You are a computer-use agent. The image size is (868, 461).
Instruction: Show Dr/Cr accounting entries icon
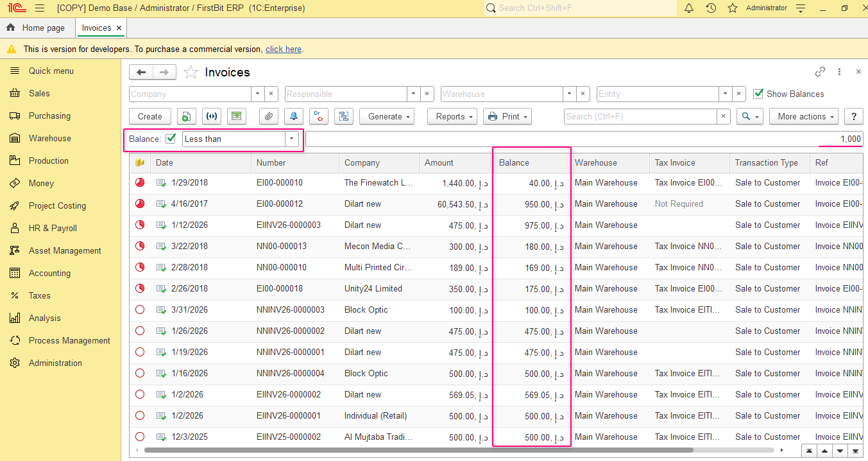(x=319, y=116)
